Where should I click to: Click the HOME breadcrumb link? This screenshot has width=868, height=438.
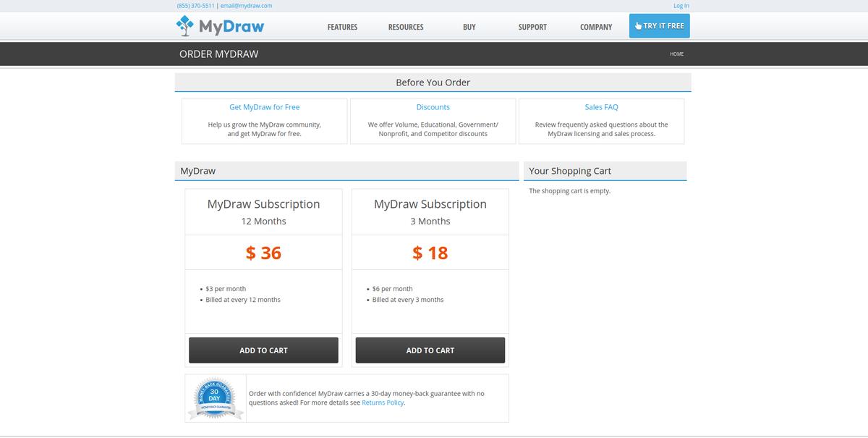click(676, 54)
